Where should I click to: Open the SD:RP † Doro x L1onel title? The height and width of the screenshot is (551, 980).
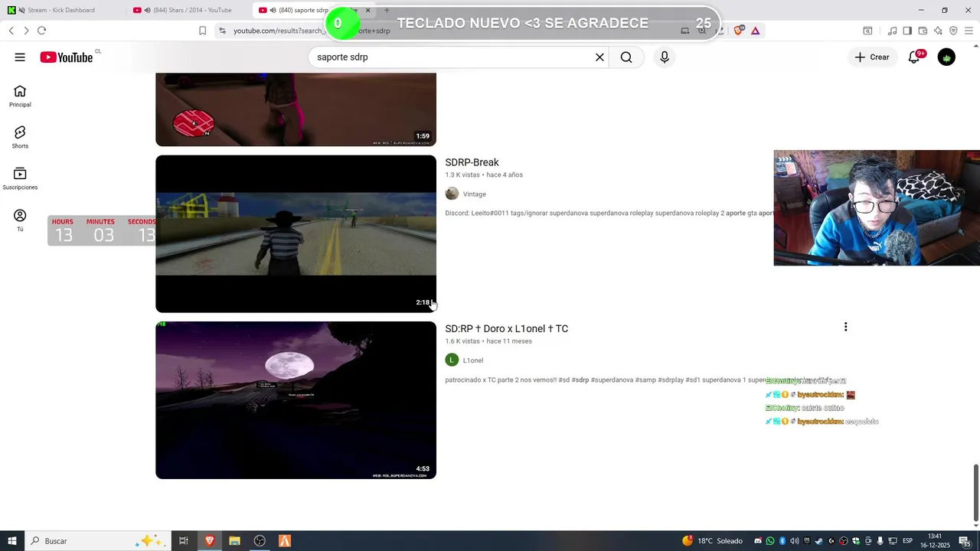coord(506,329)
